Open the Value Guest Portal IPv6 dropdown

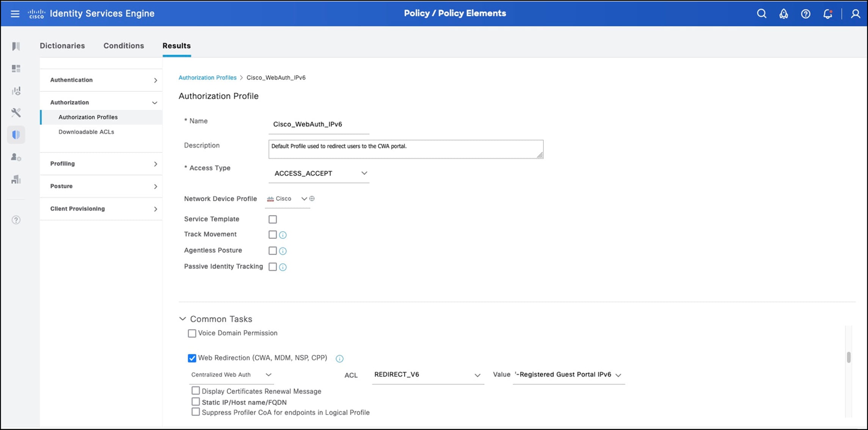point(569,375)
